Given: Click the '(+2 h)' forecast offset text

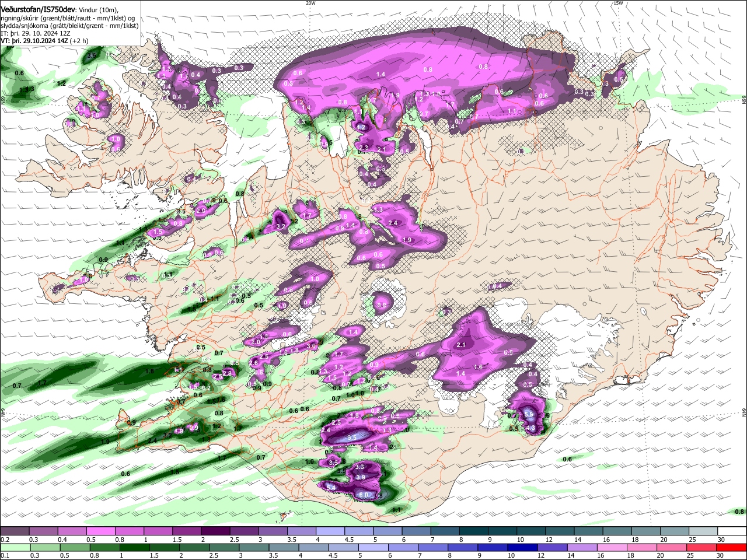Looking at the screenshot, I should (x=79, y=41).
